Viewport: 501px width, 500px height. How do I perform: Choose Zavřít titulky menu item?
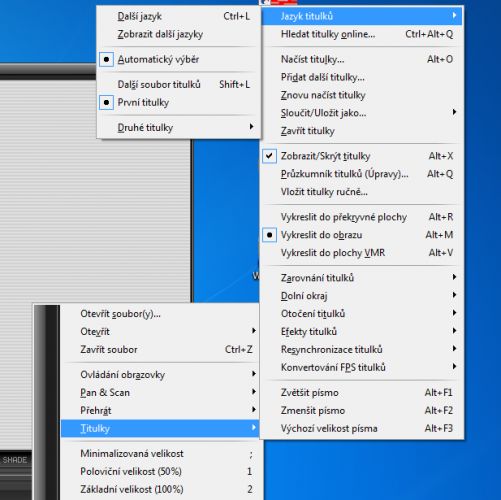pos(362,131)
